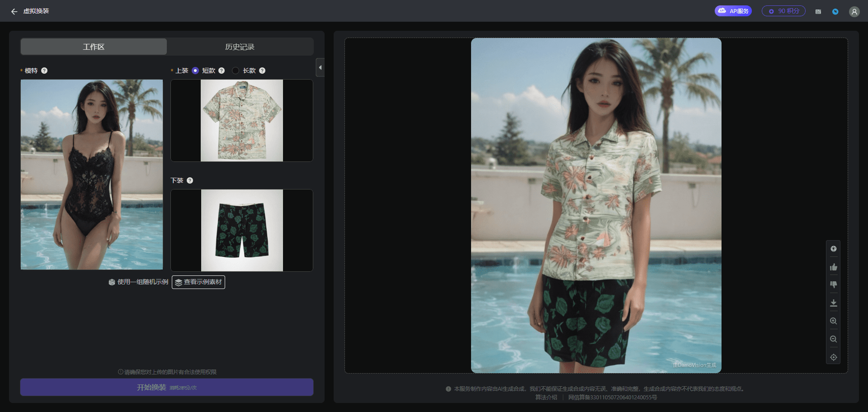The height and width of the screenshot is (412, 868).
Task: Like the result with thumbs up
Action: [x=834, y=267]
